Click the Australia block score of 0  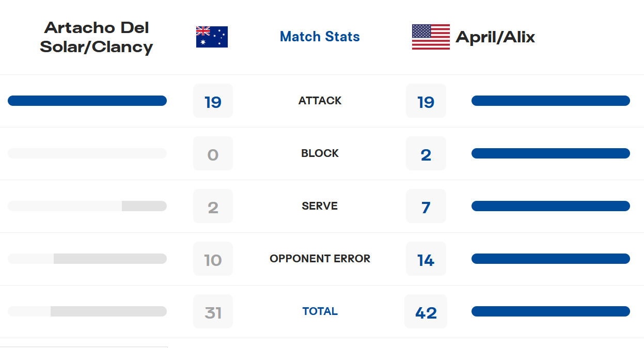[x=213, y=153]
